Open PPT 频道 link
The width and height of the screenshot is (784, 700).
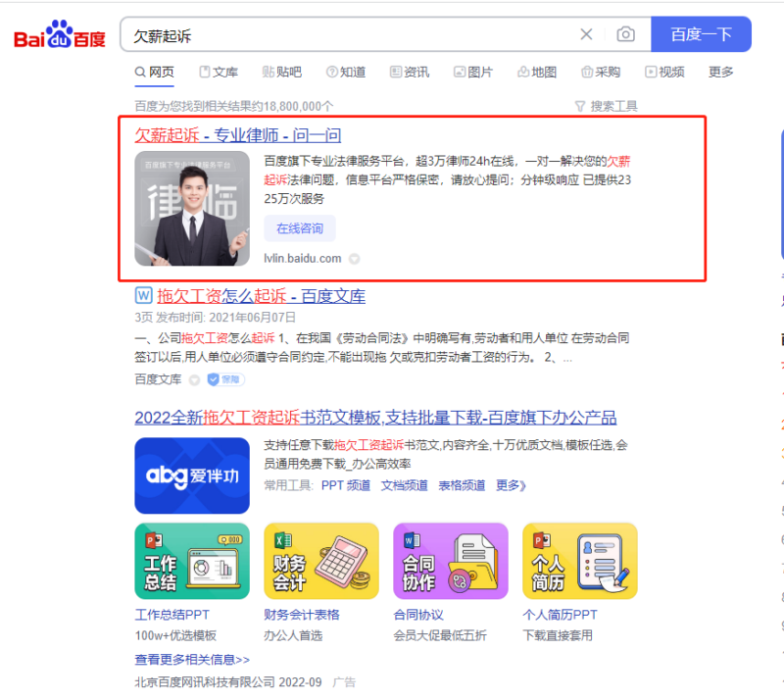coord(346,486)
